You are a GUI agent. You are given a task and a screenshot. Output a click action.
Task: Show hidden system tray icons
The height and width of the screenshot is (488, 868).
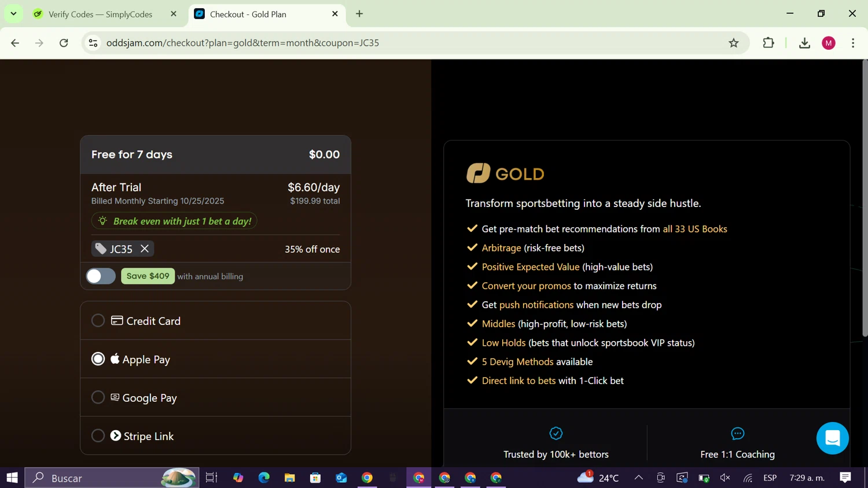click(638, 478)
